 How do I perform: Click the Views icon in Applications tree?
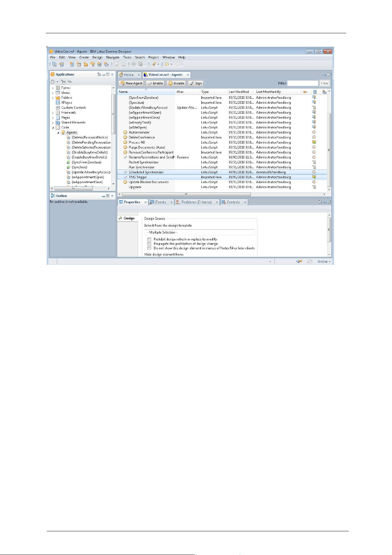(58, 93)
